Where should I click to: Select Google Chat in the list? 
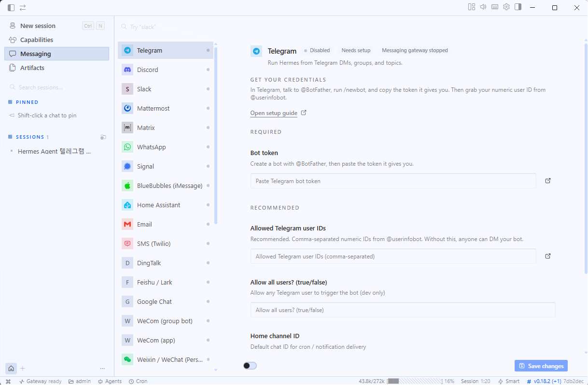pos(166,301)
